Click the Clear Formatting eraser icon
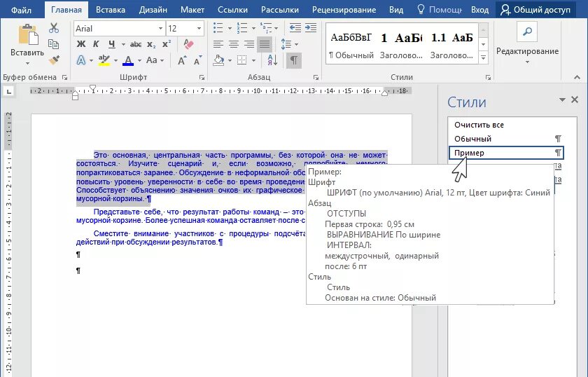This screenshot has height=377, width=588. (x=188, y=44)
